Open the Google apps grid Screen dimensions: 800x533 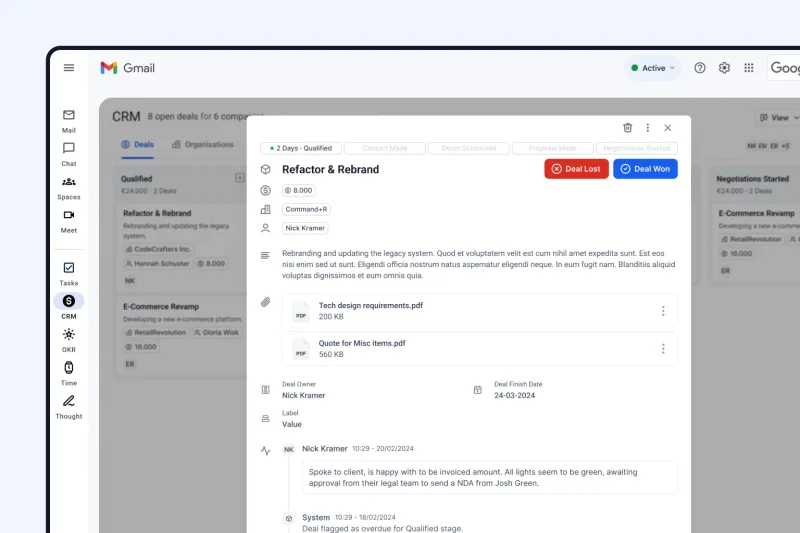[749, 68]
